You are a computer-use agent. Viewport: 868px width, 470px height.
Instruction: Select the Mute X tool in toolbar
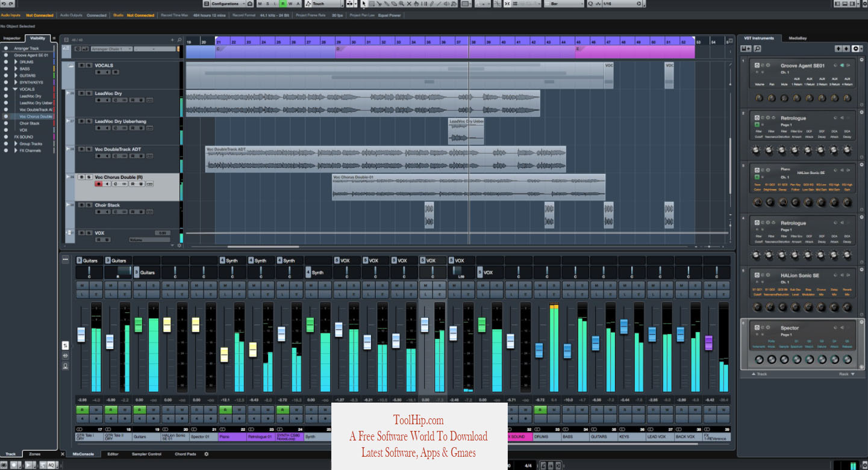coord(409,4)
